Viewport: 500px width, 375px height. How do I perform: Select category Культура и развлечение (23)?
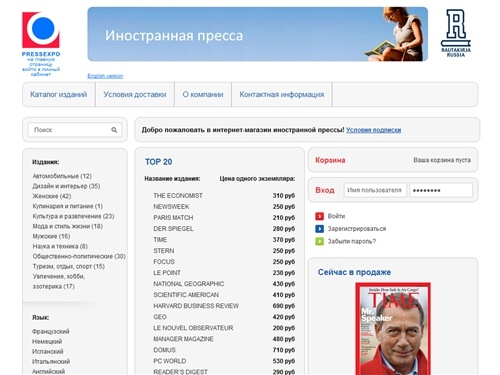73,216
